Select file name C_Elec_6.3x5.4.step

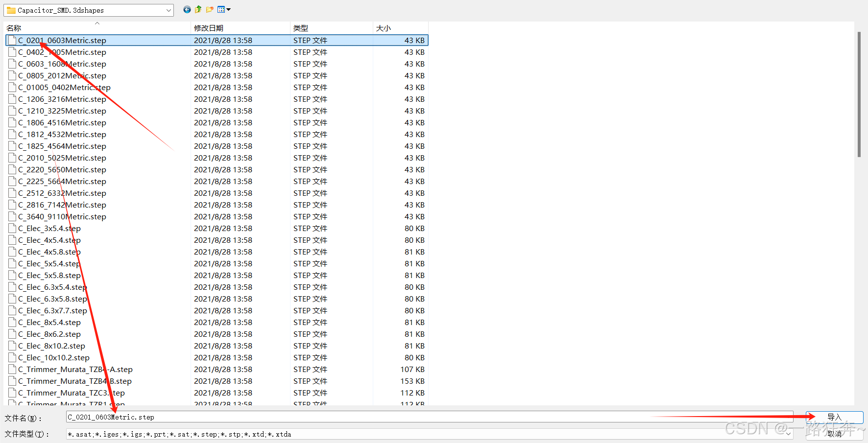point(52,287)
